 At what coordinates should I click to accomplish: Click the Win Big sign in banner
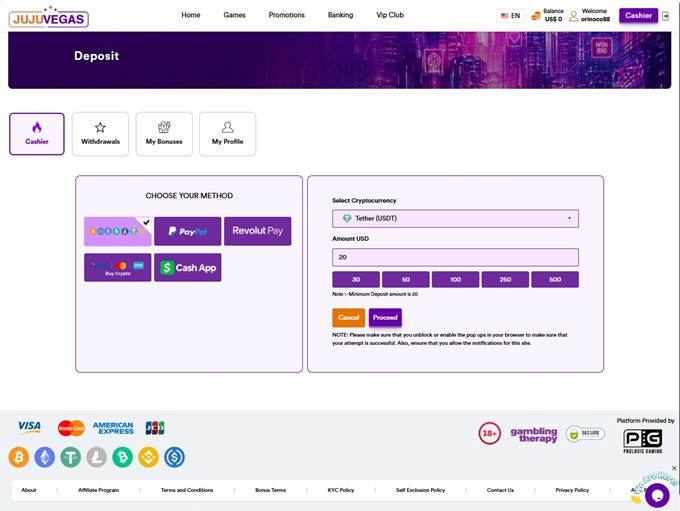pyautogui.click(x=601, y=48)
